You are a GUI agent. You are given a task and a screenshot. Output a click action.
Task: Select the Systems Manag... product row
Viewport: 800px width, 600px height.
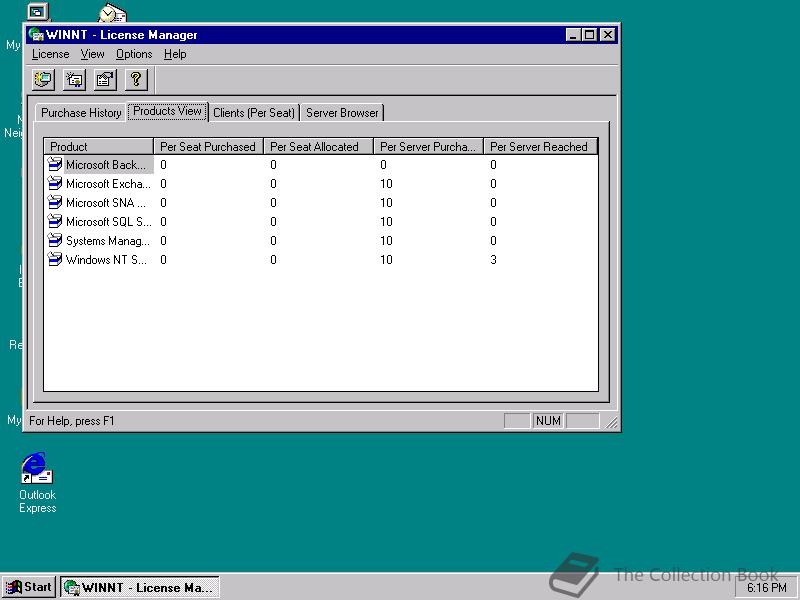(321, 240)
